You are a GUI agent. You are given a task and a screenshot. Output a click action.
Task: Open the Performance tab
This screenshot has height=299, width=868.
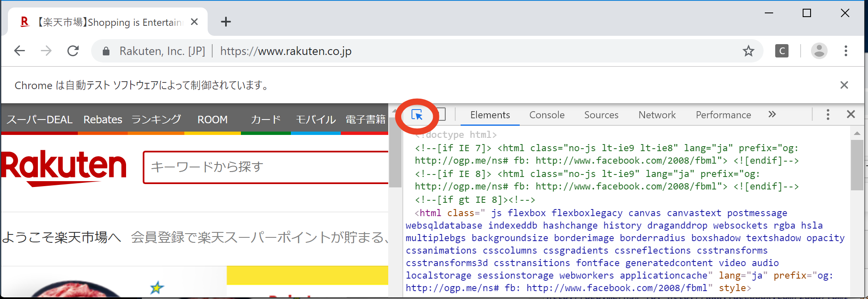[723, 115]
